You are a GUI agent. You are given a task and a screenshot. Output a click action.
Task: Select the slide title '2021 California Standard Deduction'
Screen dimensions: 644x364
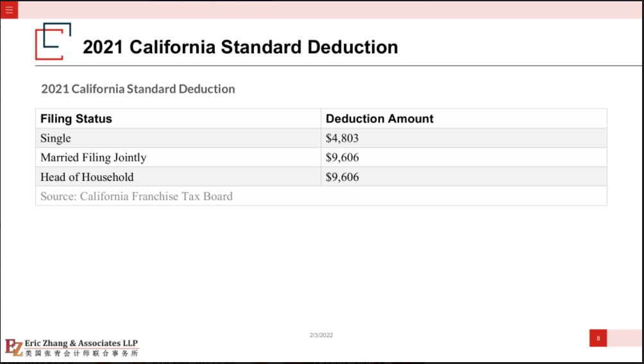pos(241,47)
